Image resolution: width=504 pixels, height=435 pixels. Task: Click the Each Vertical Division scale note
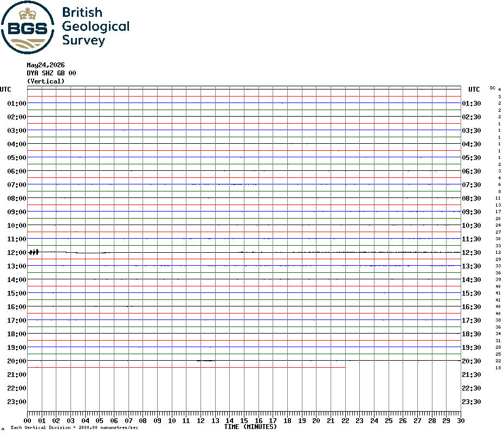pos(75,427)
